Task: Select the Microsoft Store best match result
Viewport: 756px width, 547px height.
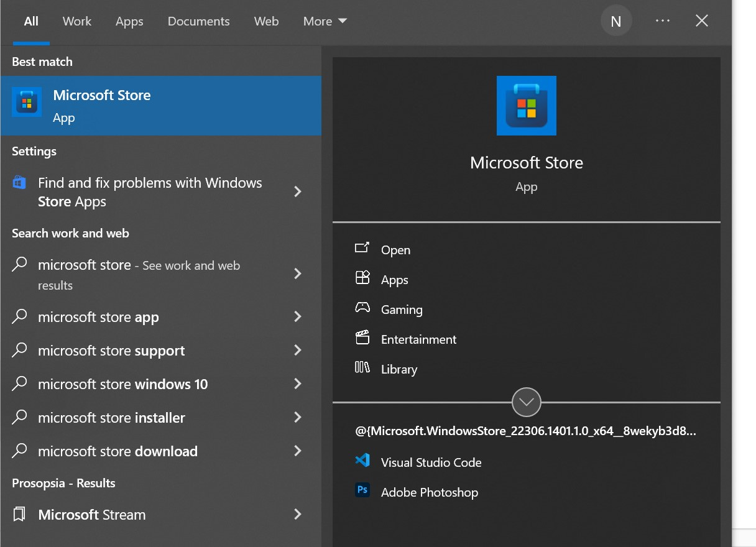Action: pyautogui.click(x=161, y=106)
